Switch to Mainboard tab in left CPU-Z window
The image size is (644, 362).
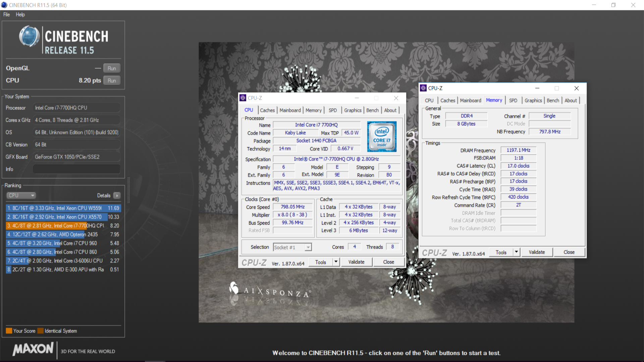[x=290, y=110]
